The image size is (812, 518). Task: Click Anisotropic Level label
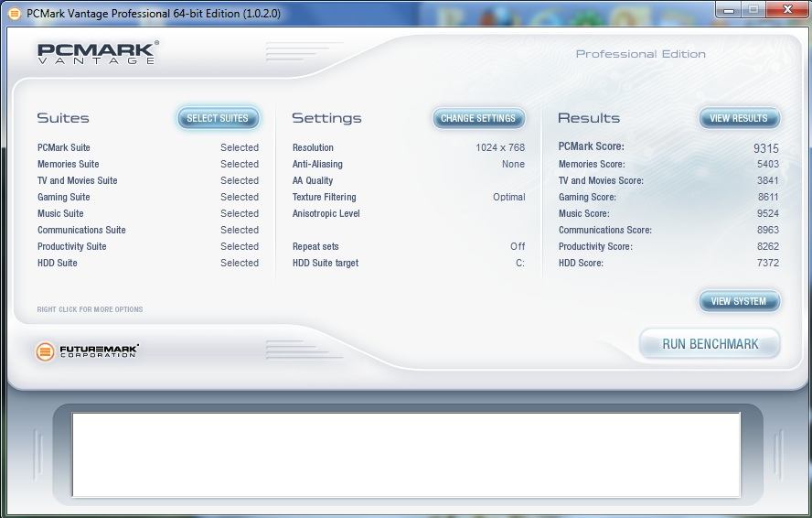(326, 213)
